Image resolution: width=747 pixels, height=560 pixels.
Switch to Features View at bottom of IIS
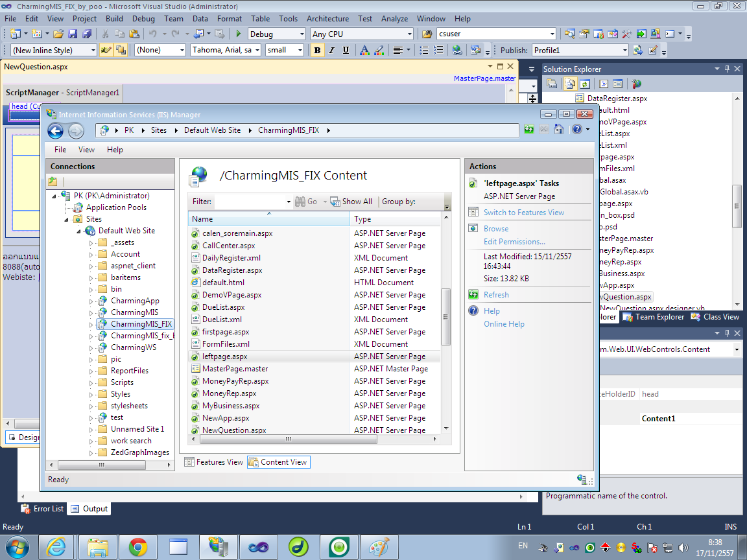213,462
